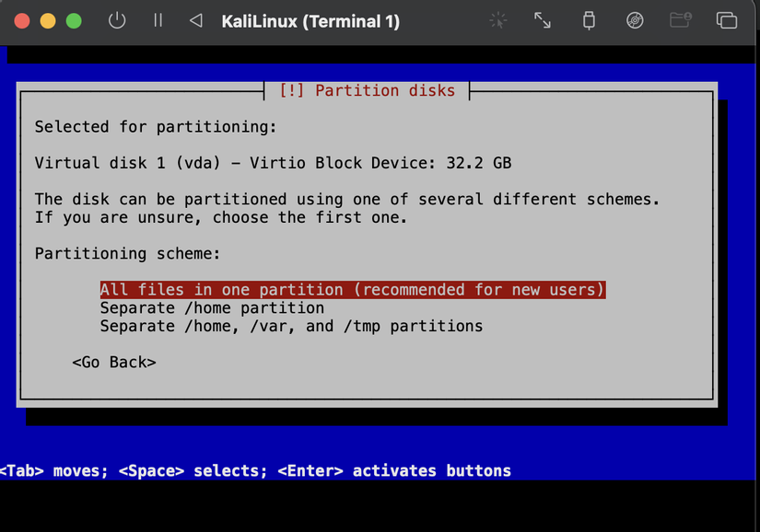The image size is (760, 532).
Task: Open the CD/DVD drive image icon
Action: point(635,21)
